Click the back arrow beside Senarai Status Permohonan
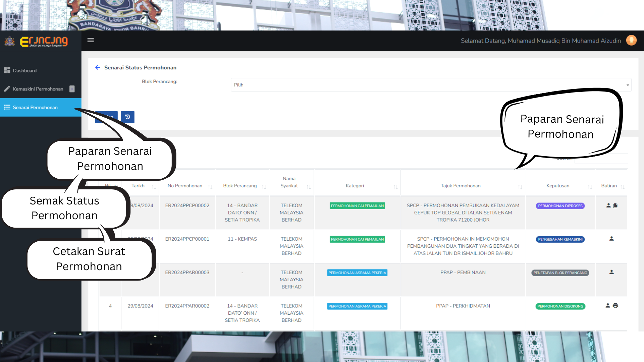 (x=98, y=67)
